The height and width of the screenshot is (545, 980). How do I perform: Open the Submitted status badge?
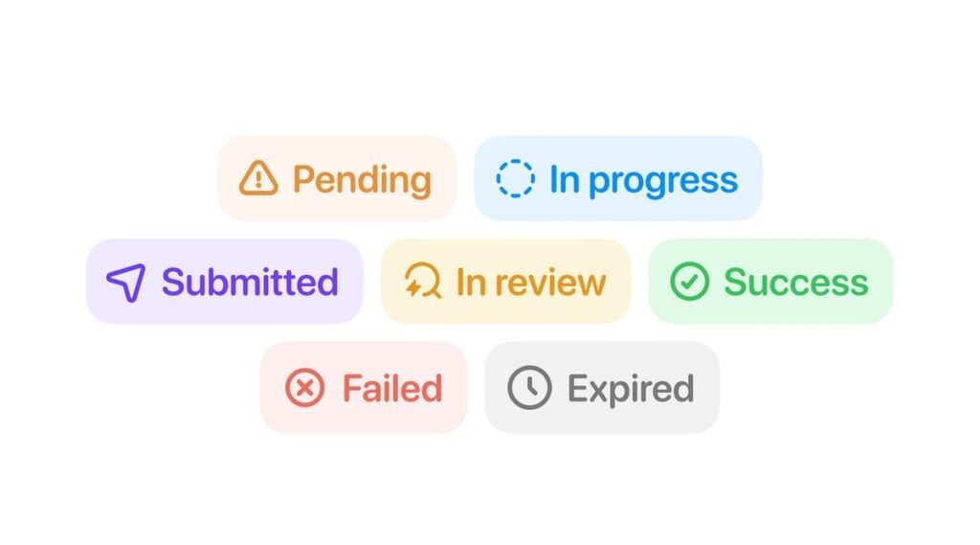tap(225, 282)
